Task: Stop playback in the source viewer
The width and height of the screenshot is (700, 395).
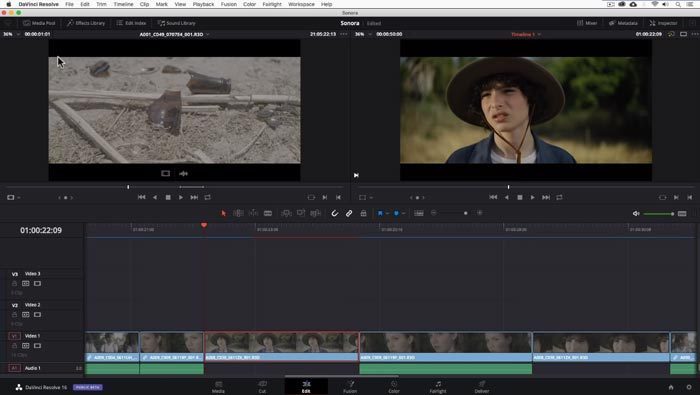Action: click(168, 197)
